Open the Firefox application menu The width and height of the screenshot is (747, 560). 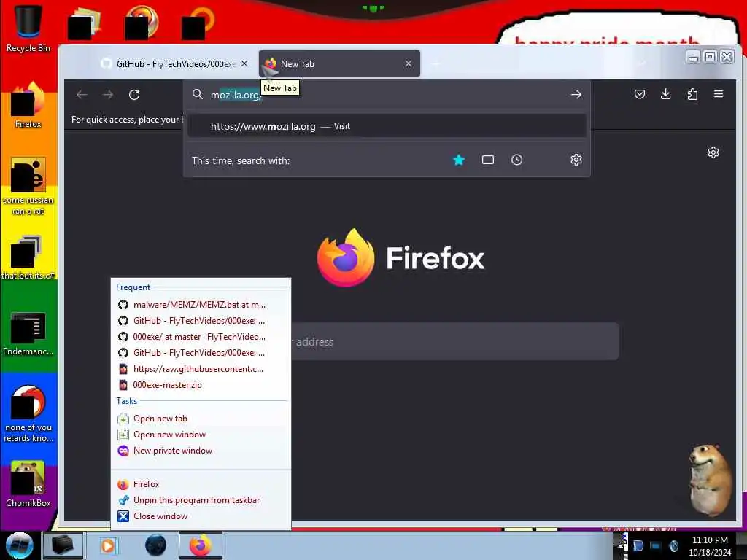[x=719, y=94]
